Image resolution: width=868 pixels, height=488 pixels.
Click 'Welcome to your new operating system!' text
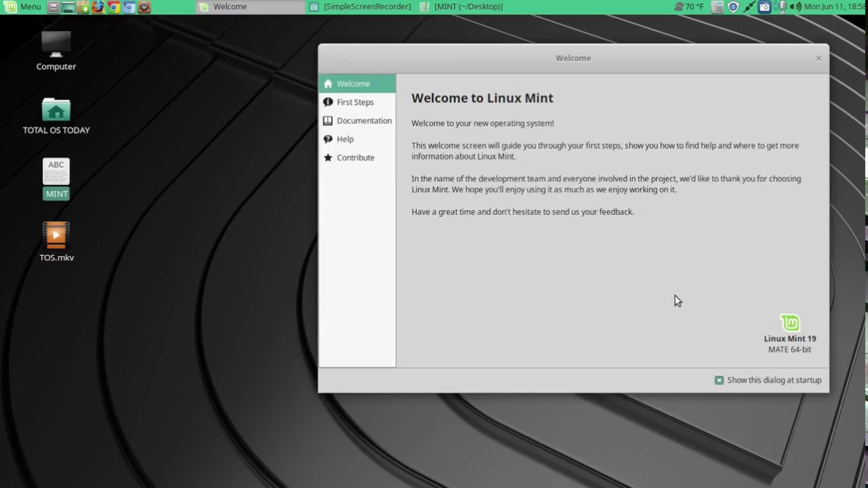click(483, 123)
